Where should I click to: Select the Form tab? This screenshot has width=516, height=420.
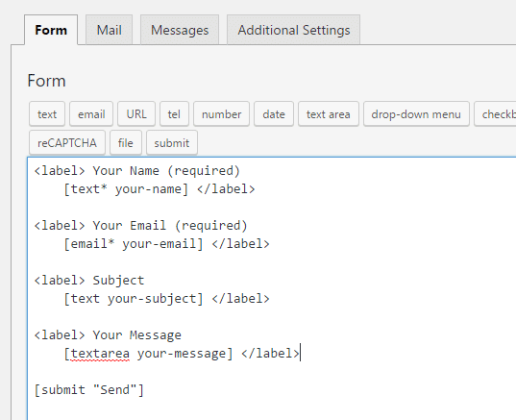[51, 30]
